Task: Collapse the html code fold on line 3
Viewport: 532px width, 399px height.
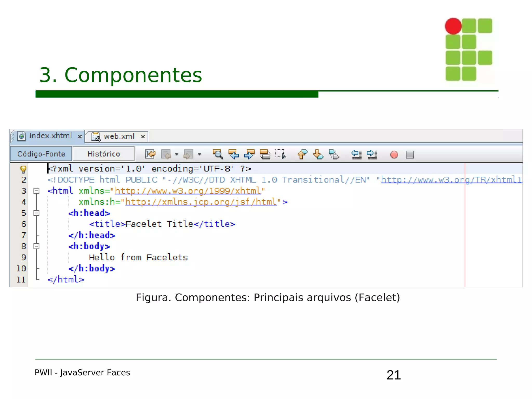Action: 36,191
